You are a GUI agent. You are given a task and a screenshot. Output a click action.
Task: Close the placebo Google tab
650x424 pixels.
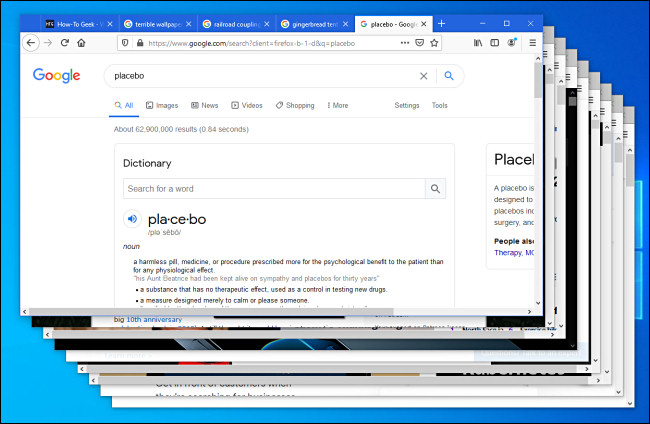[424, 24]
